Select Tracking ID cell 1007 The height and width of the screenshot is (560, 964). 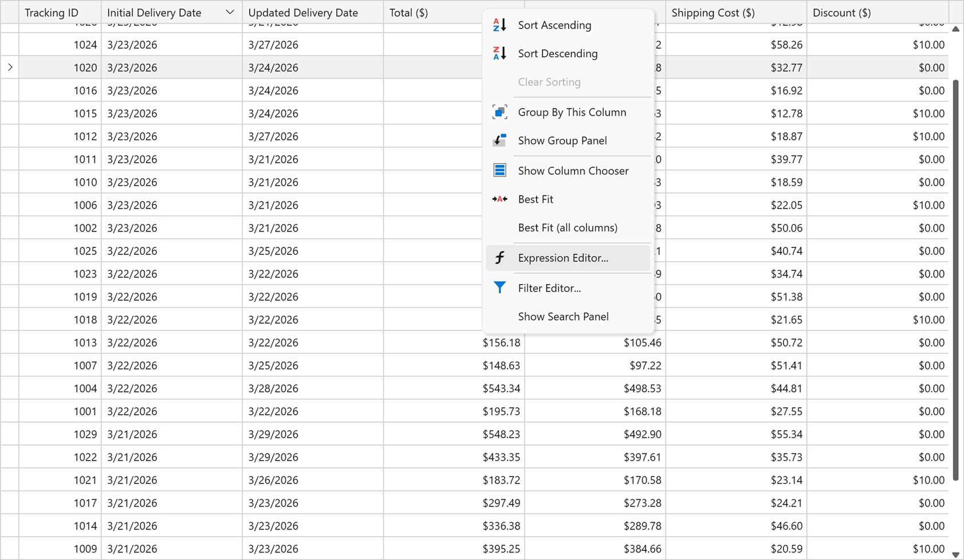(x=60, y=365)
